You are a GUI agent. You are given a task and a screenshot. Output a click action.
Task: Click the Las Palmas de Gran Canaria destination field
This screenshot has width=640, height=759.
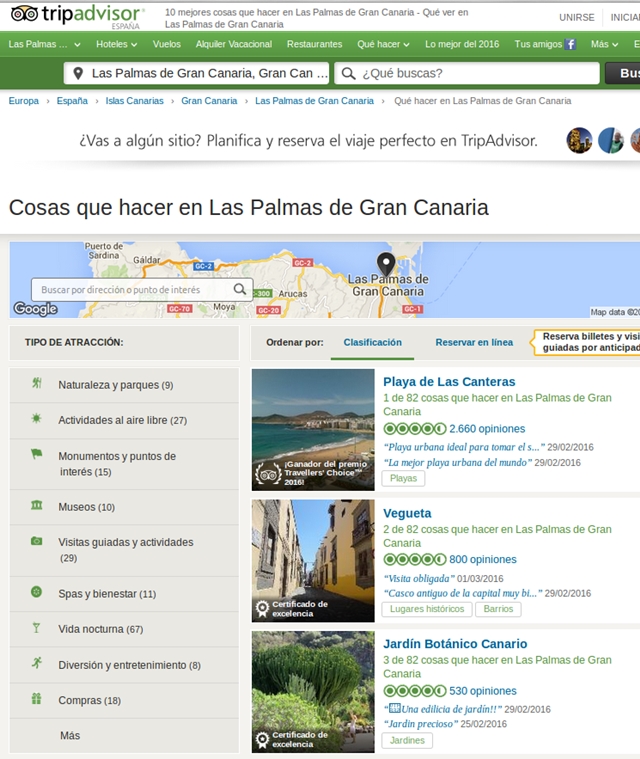[x=197, y=74]
